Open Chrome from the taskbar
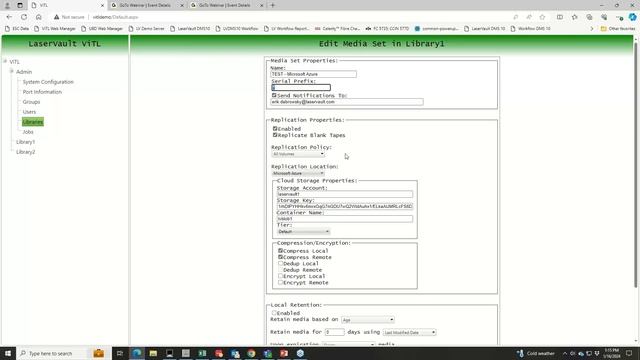This screenshot has height=360, width=640. (x=251, y=353)
